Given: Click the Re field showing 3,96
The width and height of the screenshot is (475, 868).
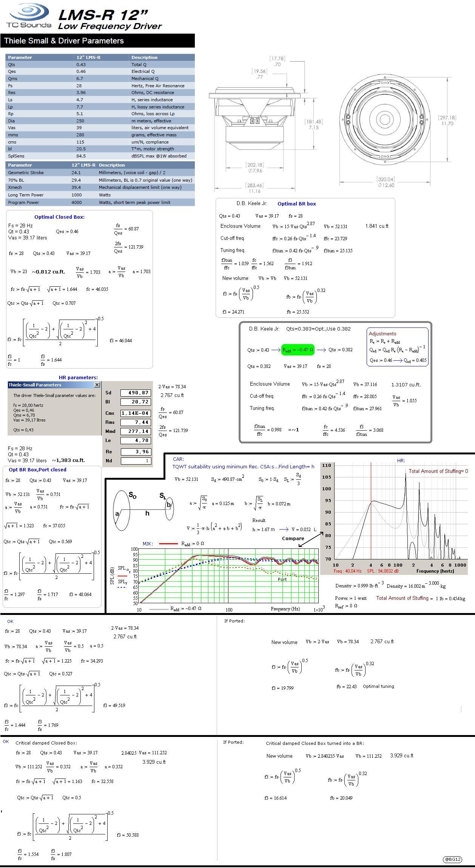Looking at the screenshot, I should click(x=136, y=452).
